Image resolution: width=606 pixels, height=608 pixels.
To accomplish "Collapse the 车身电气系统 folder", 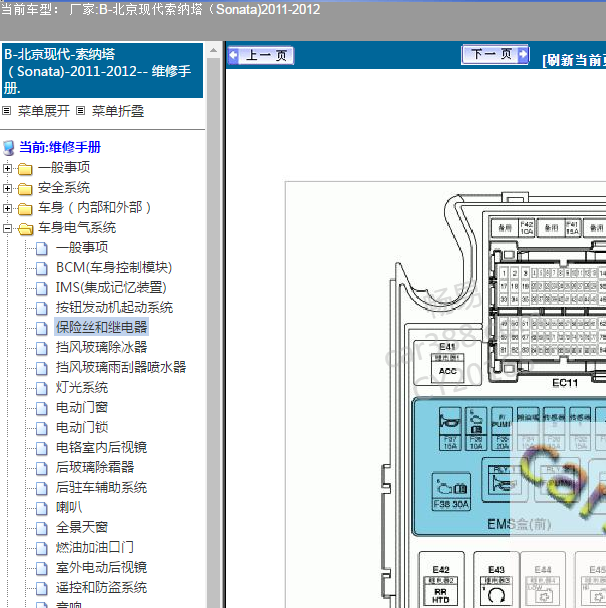I will click(7, 228).
